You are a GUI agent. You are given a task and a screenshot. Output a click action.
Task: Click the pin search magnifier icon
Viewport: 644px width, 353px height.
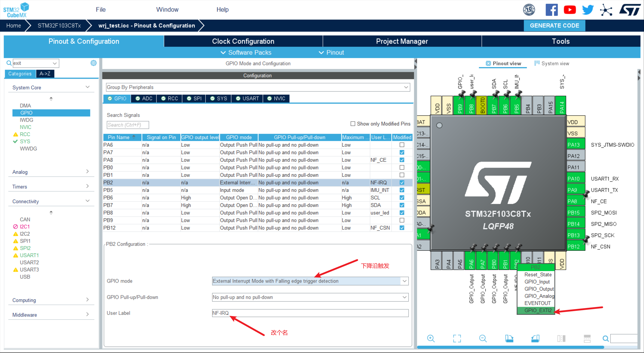pyautogui.click(x=606, y=338)
